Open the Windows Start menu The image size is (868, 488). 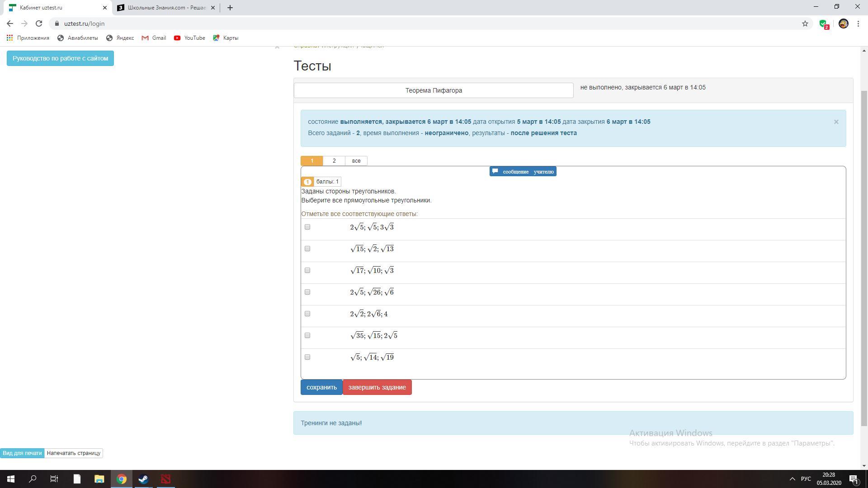[10, 479]
